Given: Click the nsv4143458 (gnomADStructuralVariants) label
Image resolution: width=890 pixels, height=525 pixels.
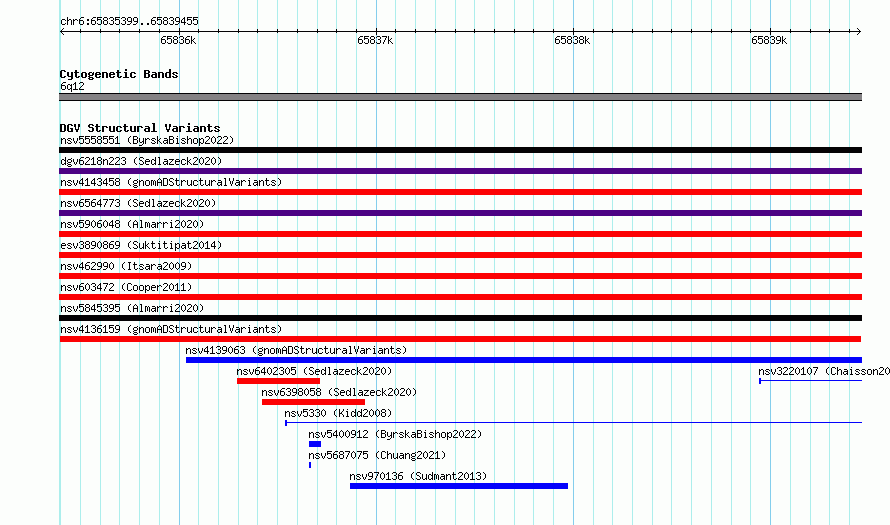Looking at the screenshot, I should pos(171,182).
